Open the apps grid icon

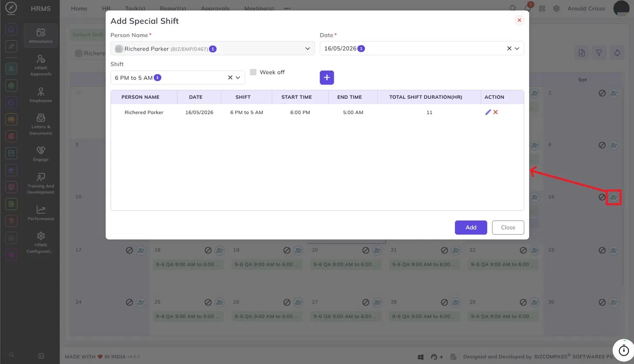tap(542, 9)
